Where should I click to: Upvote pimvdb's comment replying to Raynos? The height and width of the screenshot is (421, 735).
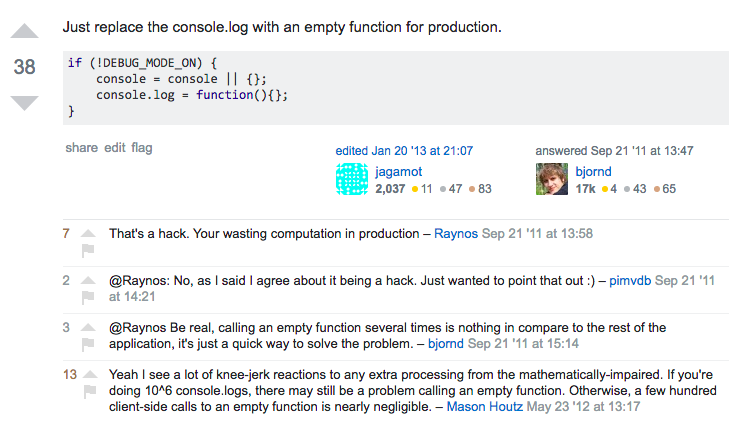click(88, 280)
